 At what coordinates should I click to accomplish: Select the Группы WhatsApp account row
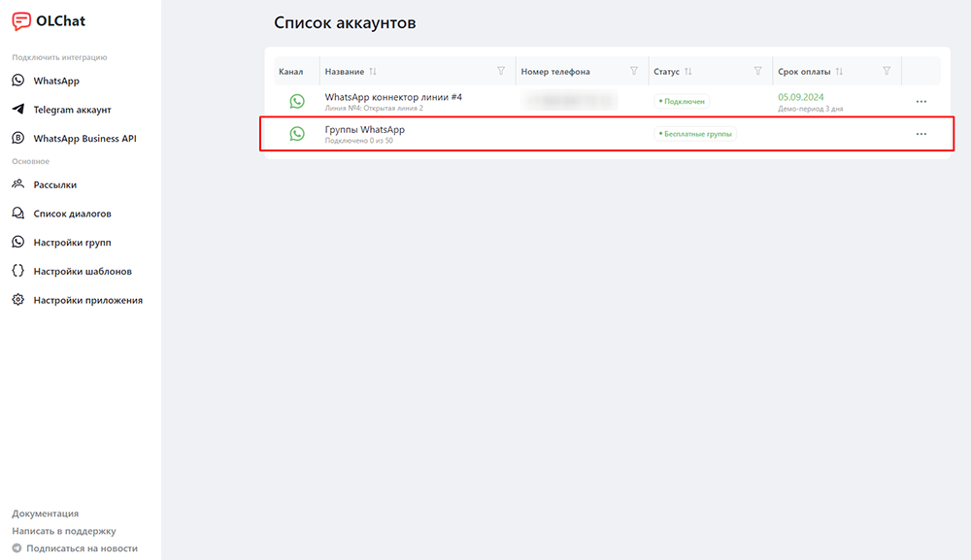click(x=607, y=134)
